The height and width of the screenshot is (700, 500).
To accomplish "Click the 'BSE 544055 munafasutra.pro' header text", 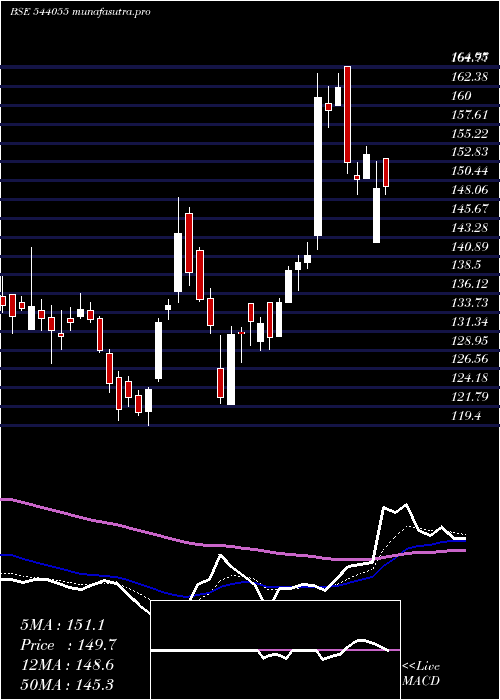I will (80, 12).
